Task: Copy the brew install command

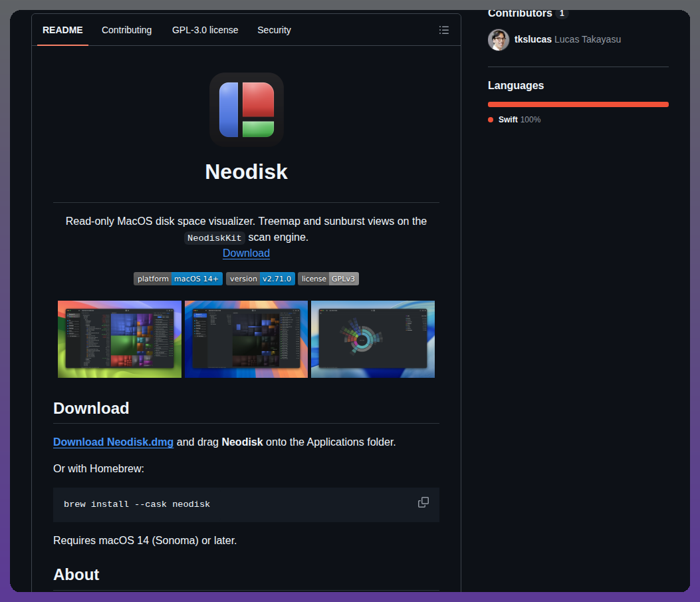Action: pyautogui.click(x=423, y=502)
